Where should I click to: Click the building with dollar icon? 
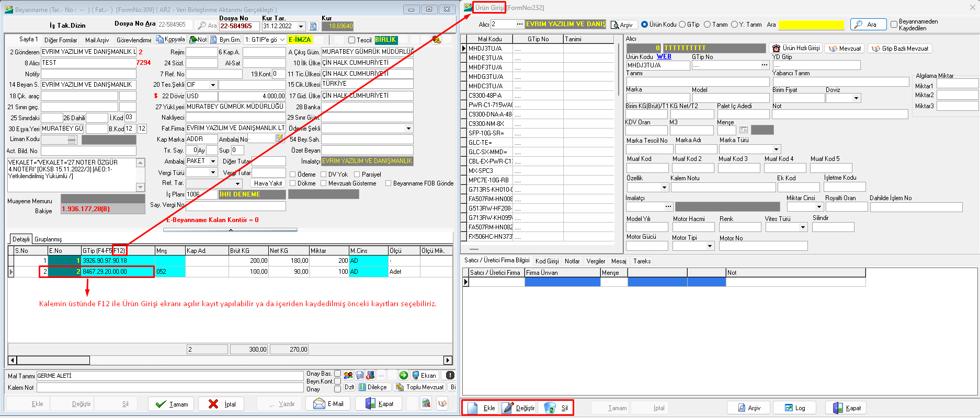pyautogui.click(x=370, y=375)
